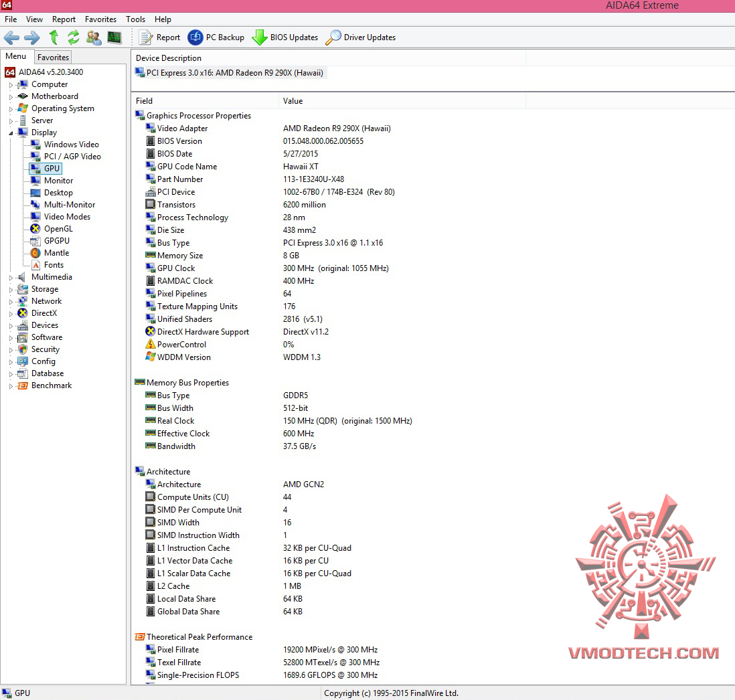Click the OpenGL icon in tree
This screenshot has width=735, height=700.
35,229
